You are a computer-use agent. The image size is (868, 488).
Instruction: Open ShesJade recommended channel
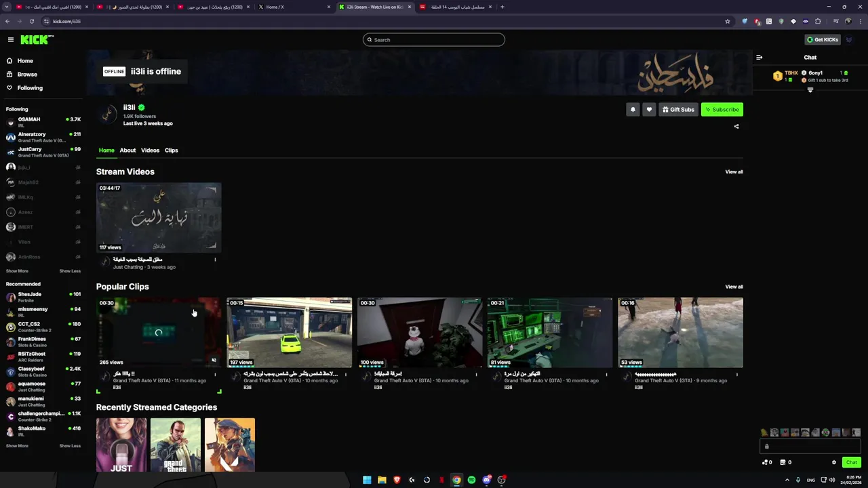click(x=43, y=297)
